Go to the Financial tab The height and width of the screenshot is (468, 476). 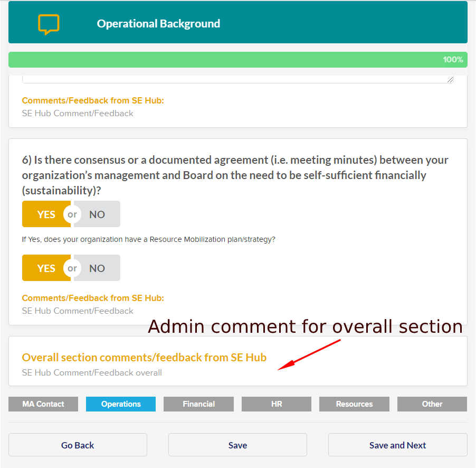click(198, 404)
